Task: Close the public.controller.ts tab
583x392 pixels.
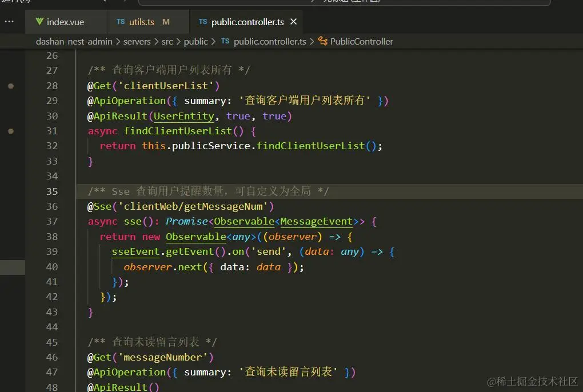Action: [293, 22]
